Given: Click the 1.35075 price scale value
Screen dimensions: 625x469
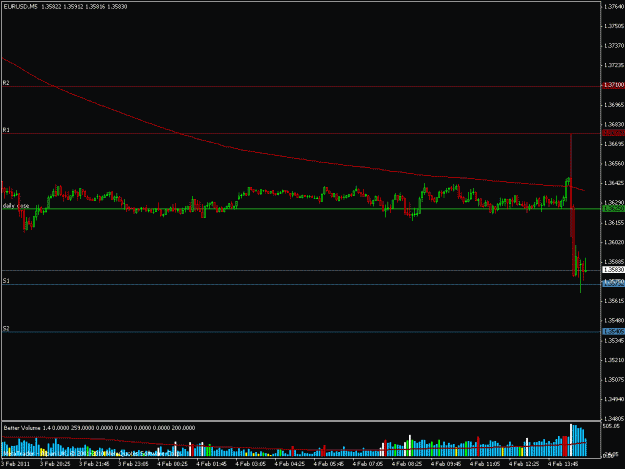Looking at the screenshot, I should tap(614, 380).
